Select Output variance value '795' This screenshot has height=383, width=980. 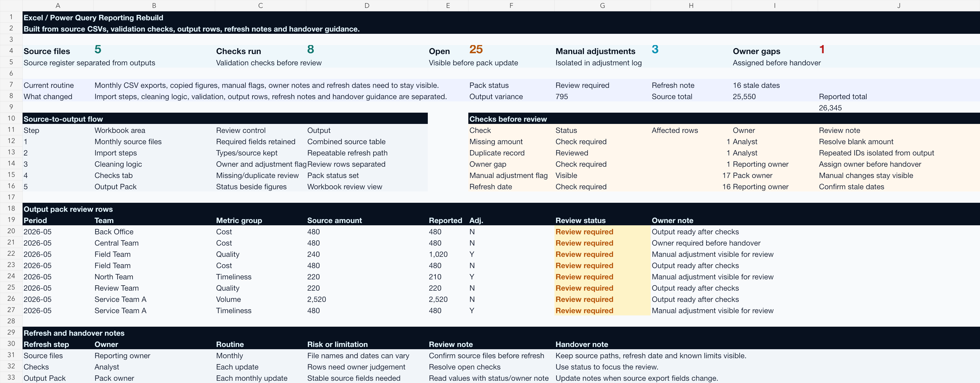pyautogui.click(x=561, y=97)
